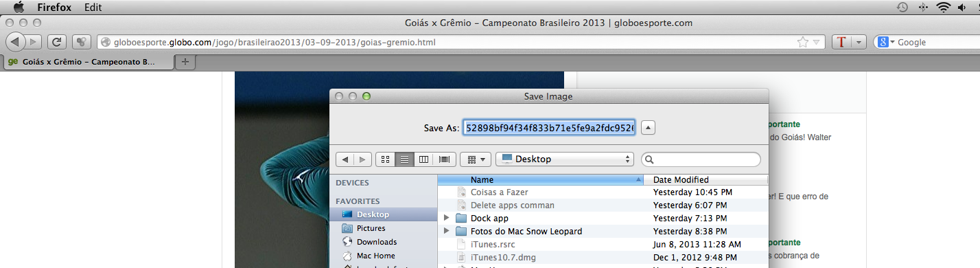Click the Save As filename field
Viewport: 980px width, 268px height.
click(x=549, y=128)
